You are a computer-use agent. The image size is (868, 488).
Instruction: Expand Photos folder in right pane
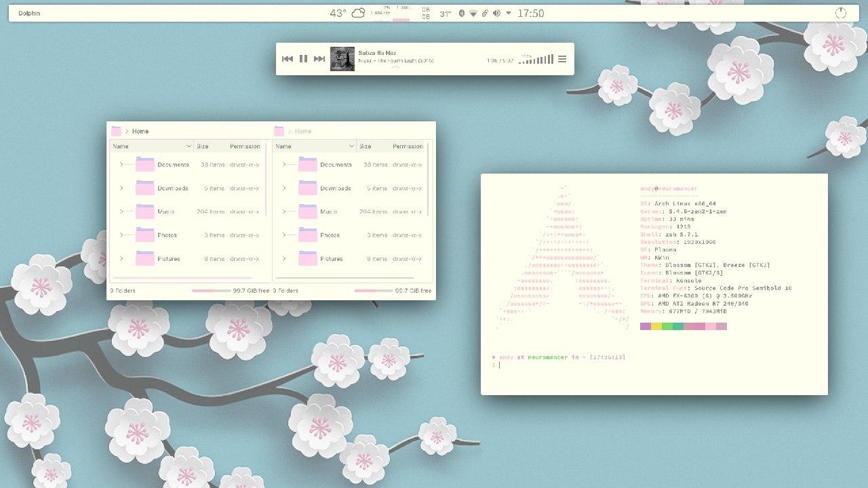pos(284,235)
